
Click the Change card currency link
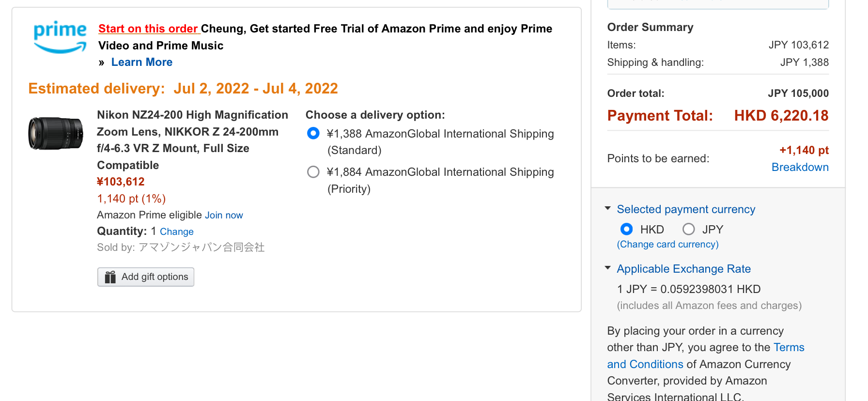coord(667,245)
